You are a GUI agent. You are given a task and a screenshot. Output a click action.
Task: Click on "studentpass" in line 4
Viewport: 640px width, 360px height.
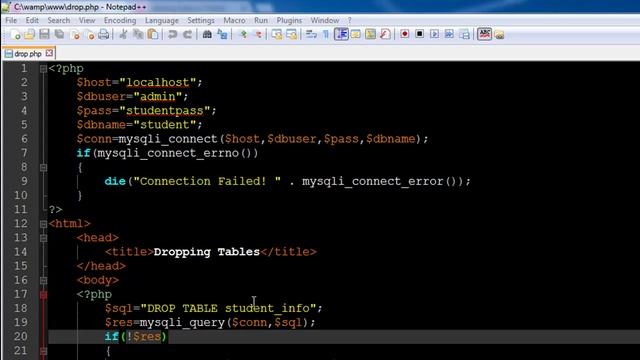(x=164, y=111)
